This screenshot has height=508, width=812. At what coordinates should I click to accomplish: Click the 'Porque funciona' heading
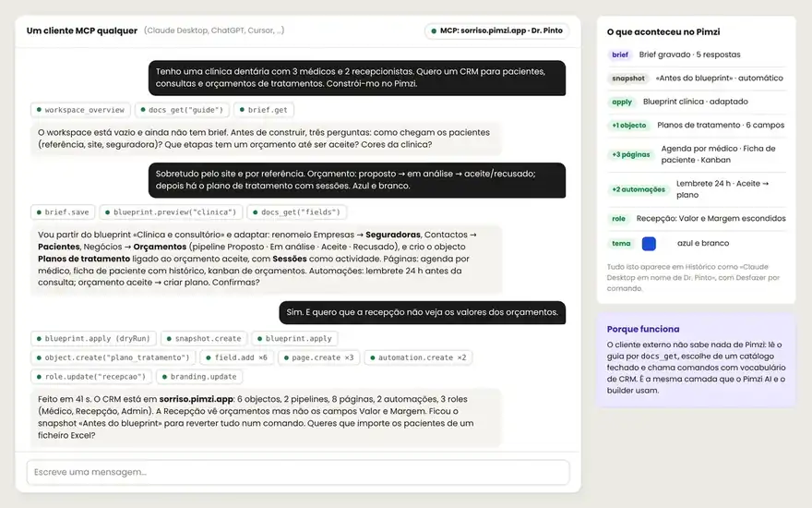[x=642, y=329]
